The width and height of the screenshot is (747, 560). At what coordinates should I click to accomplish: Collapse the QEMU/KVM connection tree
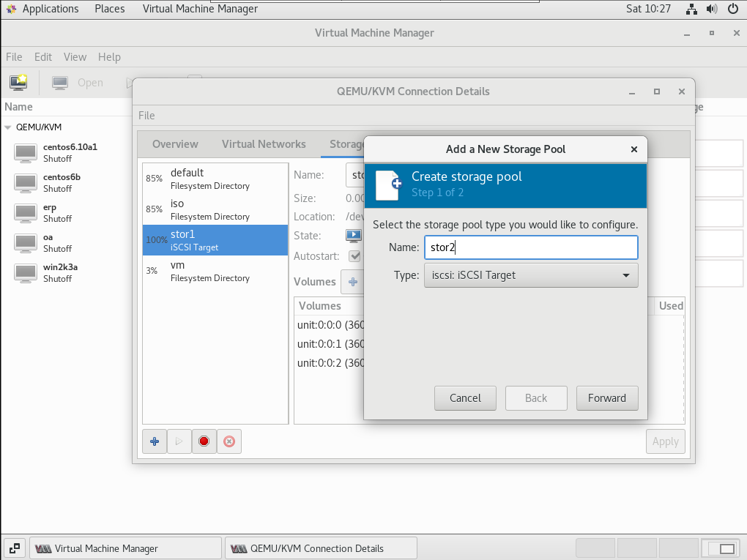(x=7, y=127)
